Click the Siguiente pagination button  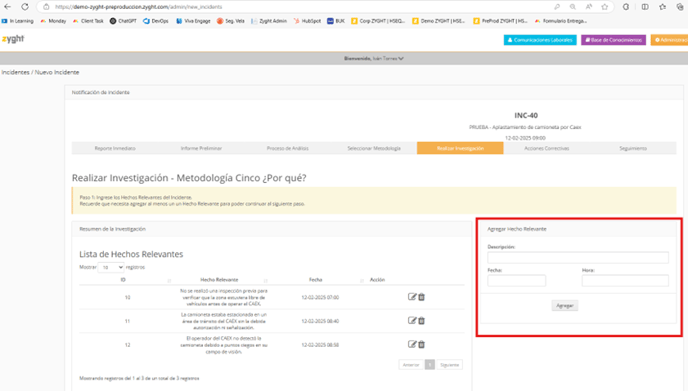point(450,365)
